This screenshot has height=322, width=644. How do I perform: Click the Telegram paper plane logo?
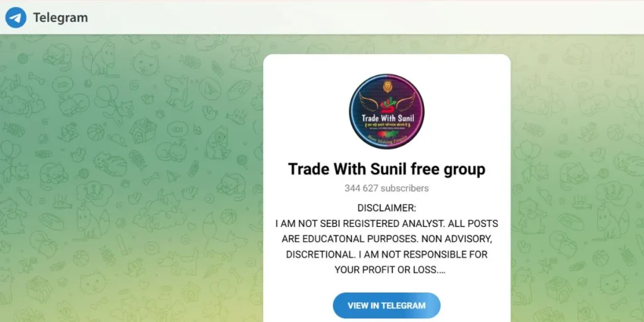coord(16,18)
